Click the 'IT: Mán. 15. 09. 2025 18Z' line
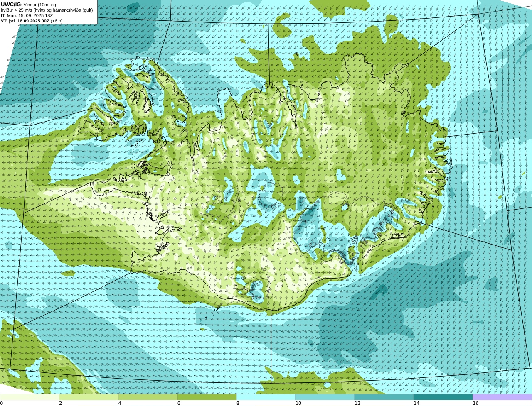 27,15
